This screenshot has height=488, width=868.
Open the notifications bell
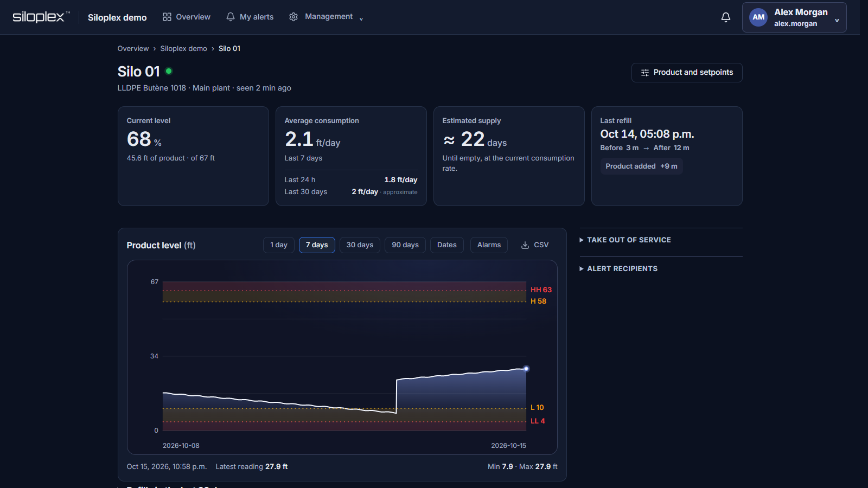point(726,17)
